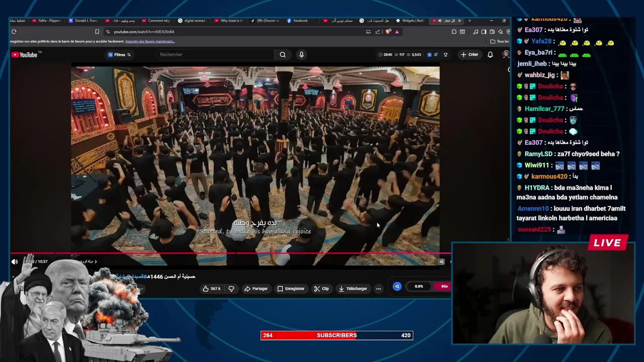Toggle the browser sidebar panel icon
This screenshot has height=362, width=644.
click(x=484, y=32)
